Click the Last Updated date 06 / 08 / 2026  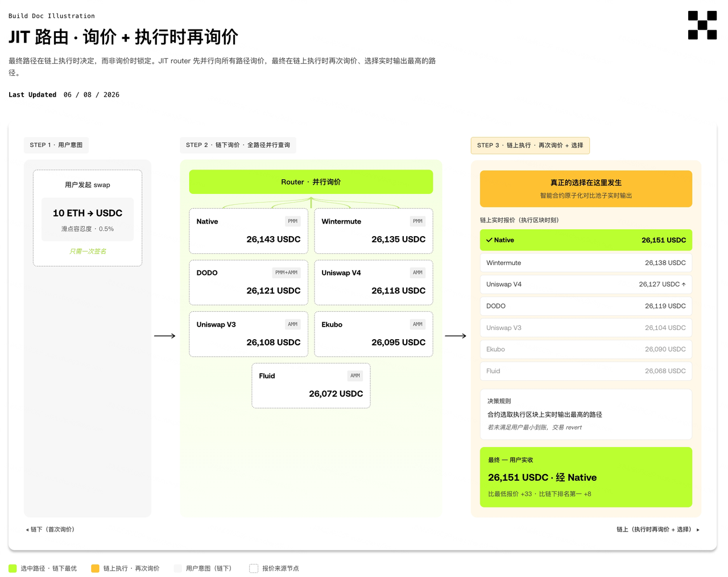click(x=92, y=95)
